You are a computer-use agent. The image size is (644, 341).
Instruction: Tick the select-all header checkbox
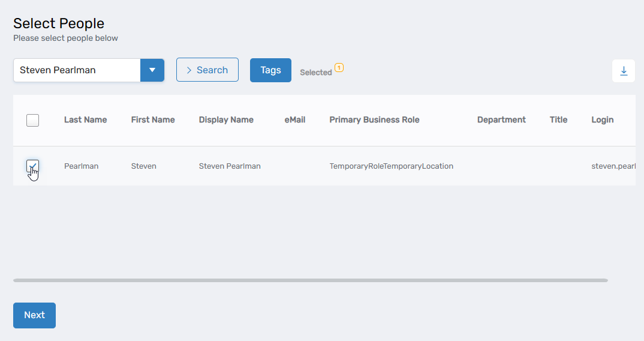point(33,120)
